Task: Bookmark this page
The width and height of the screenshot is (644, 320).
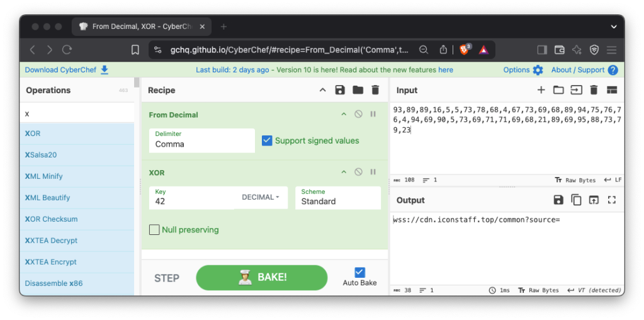Action: point(135,50)
